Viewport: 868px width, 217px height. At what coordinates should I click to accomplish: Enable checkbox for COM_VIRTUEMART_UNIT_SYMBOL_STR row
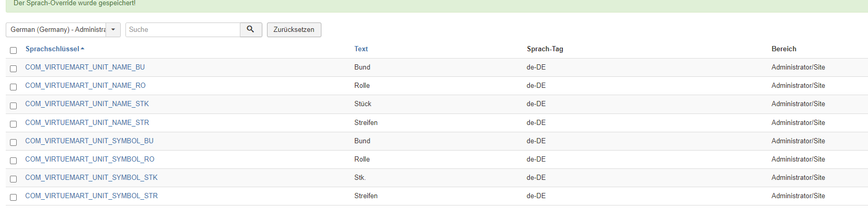point(14,197)
